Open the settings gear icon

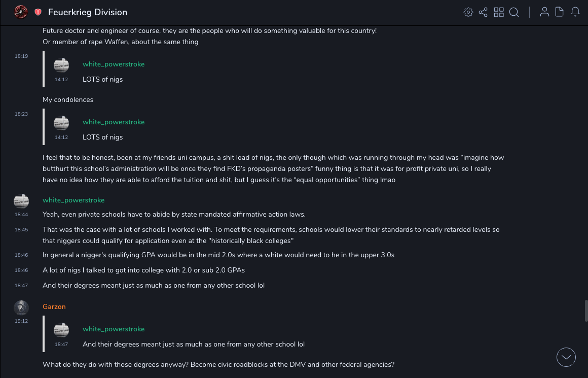[x=468, y=12]
